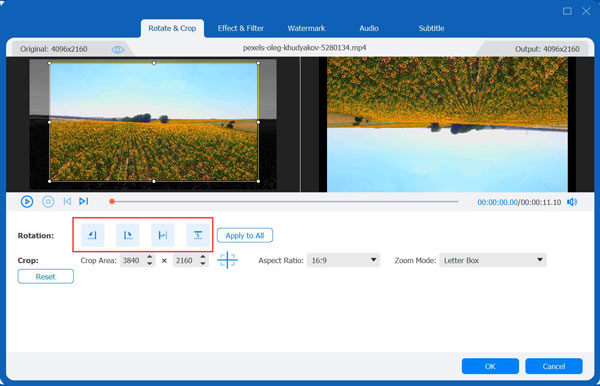
Task: Toggle original preview eye icon
Action: (117, 50)
